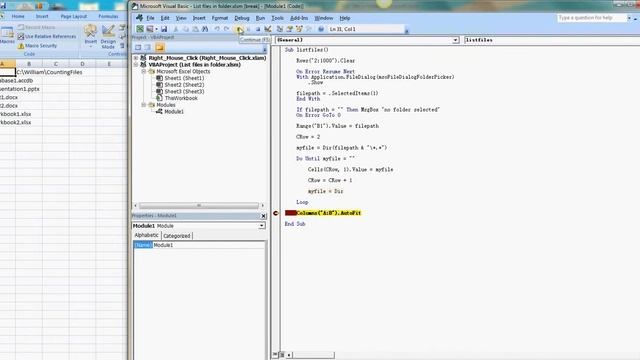Click the Properties Window toolbar icon

tap(289, 29)
